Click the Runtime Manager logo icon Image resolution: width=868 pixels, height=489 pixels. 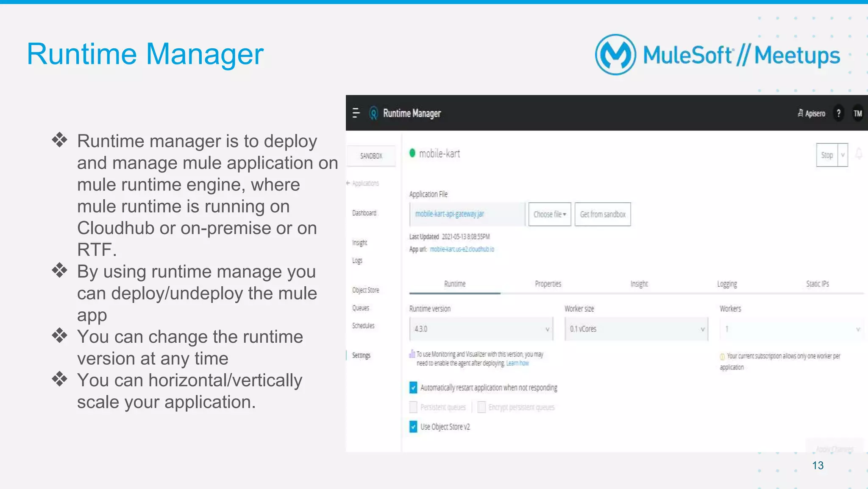[x=373, y=113]
